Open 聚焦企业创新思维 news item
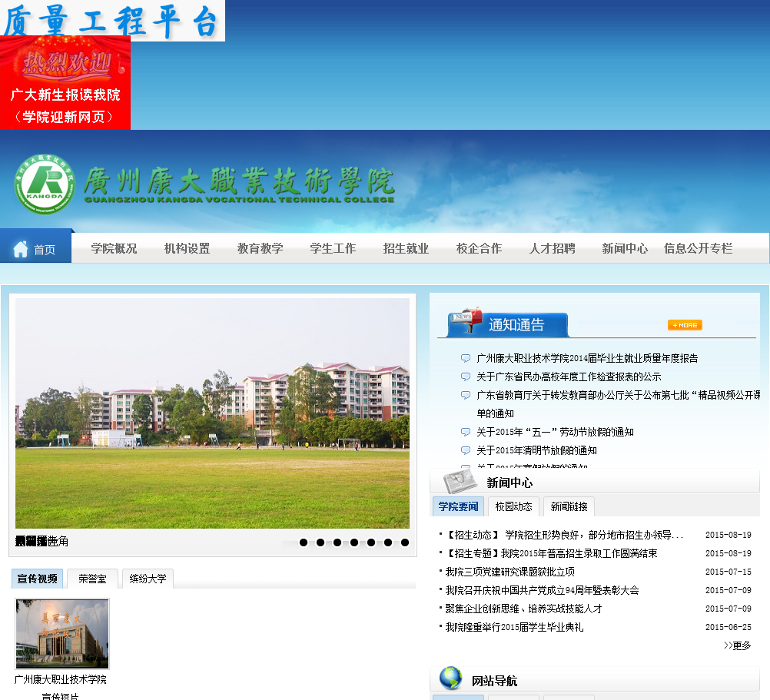 tap(523, 609)
